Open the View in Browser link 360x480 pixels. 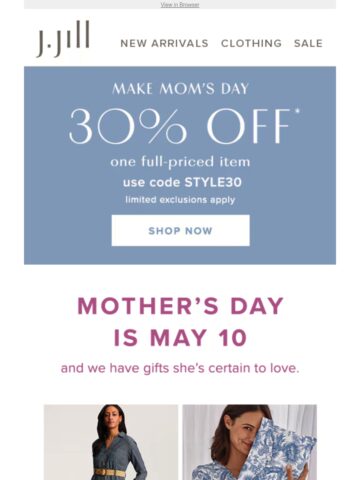click(180, 5)
